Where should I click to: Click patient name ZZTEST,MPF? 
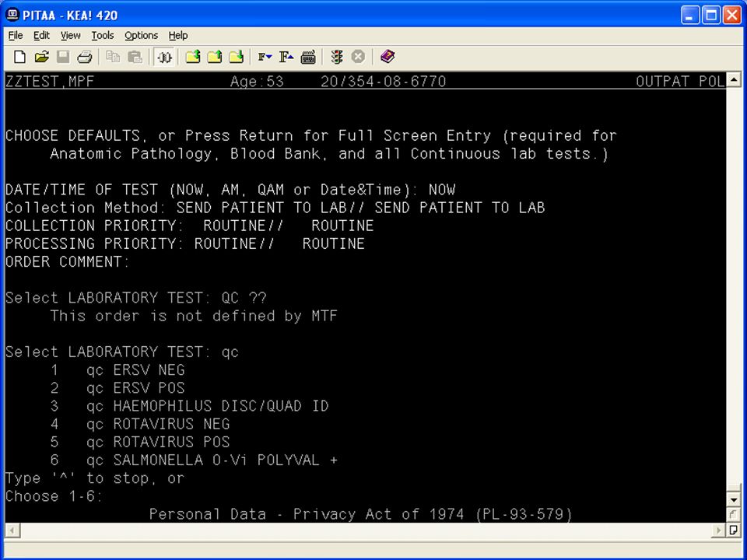50,82
